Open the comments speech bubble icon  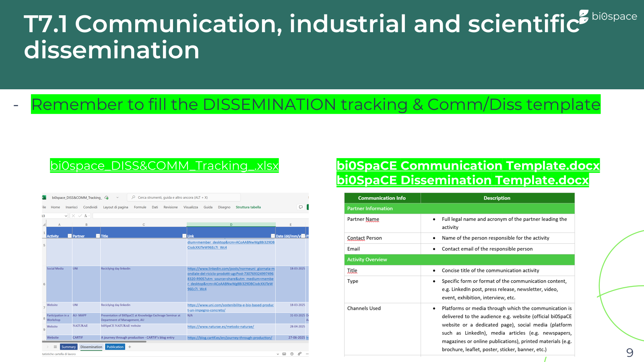coord(300,207)
